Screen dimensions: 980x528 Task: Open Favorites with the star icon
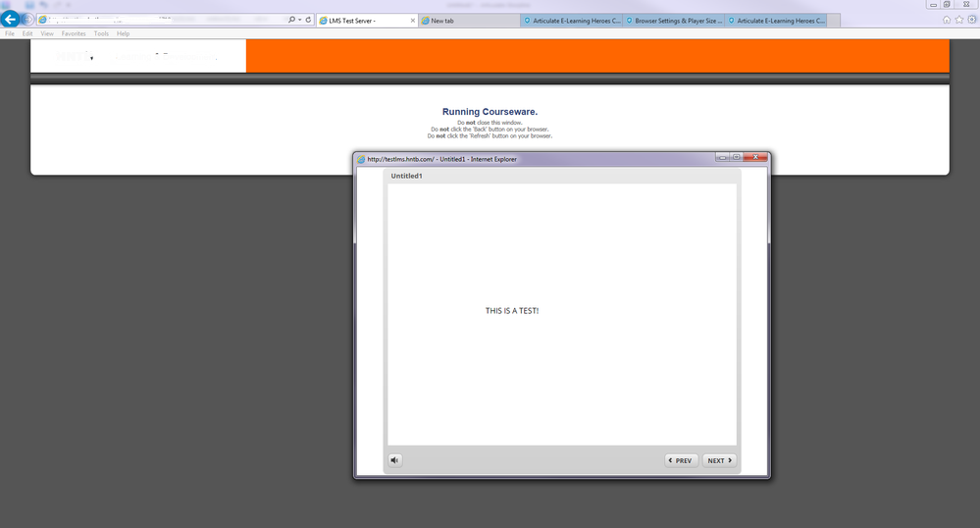pyautogui.click(x=958, y=20)
